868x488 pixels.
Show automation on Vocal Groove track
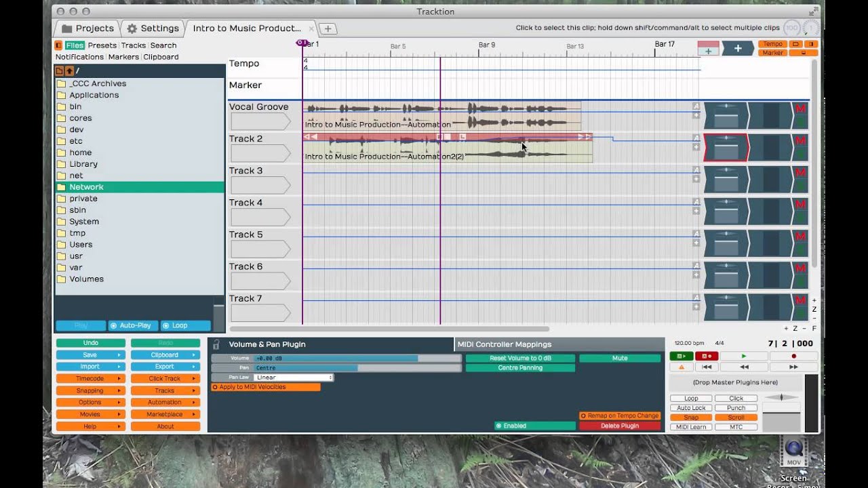tap(696, 106)
